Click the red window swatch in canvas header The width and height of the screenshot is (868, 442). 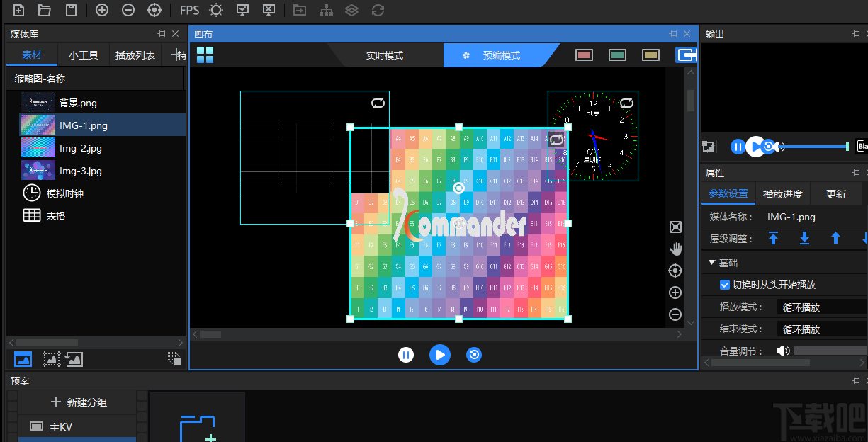coord(584,55)
